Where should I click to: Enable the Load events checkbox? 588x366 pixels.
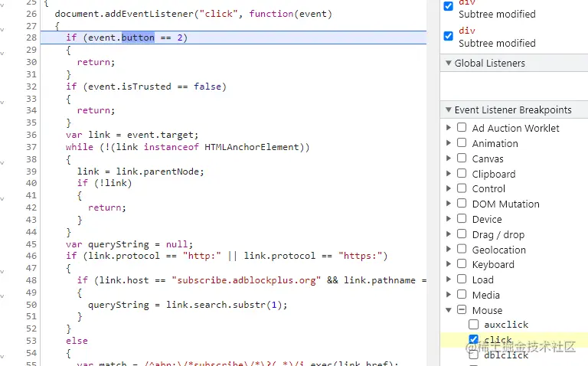462,279
